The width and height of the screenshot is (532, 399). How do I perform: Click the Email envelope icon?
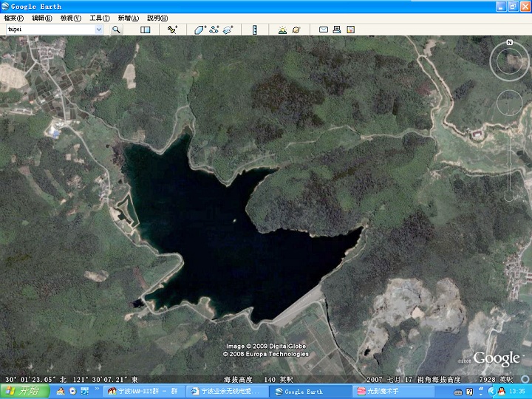pos(324,30)
